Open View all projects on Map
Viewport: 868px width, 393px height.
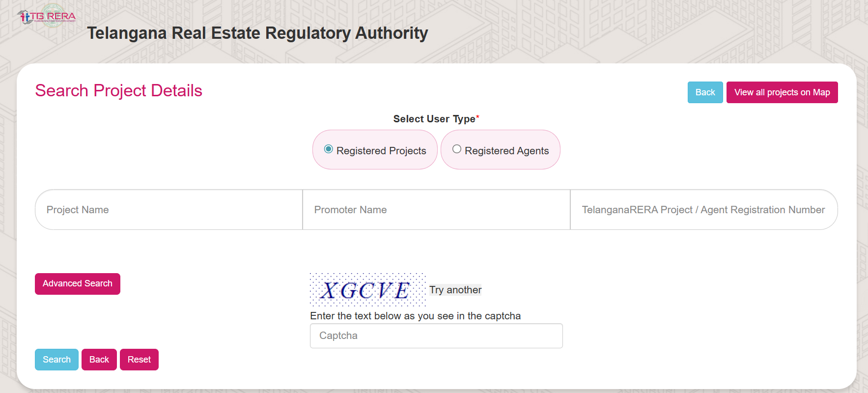click(x=782, y=92)
